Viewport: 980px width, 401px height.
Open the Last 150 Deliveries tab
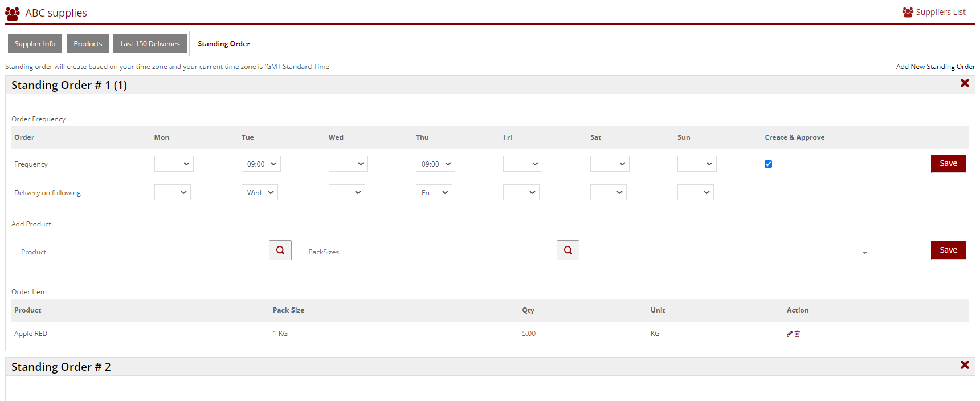[x=150, y=44]
